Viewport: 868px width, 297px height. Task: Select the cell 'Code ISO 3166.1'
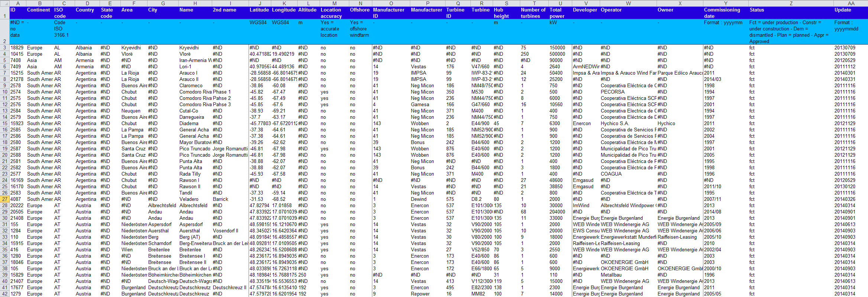point(64,32)
